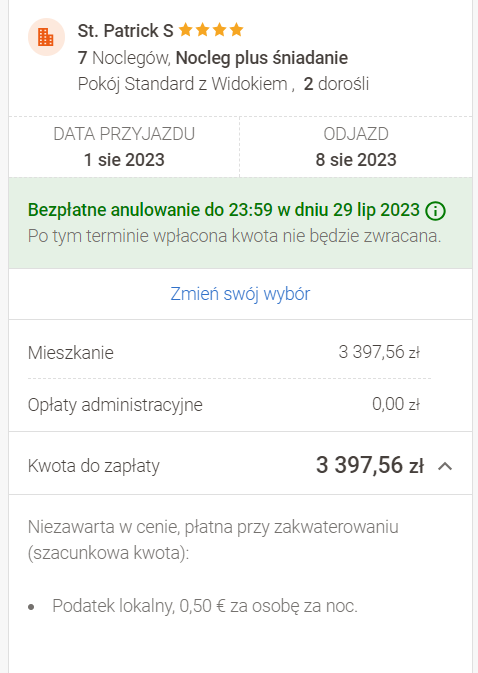Click the Nocleg plus śniadanie board type
This screenshot has width=478, height=673.
coord(262,58)
